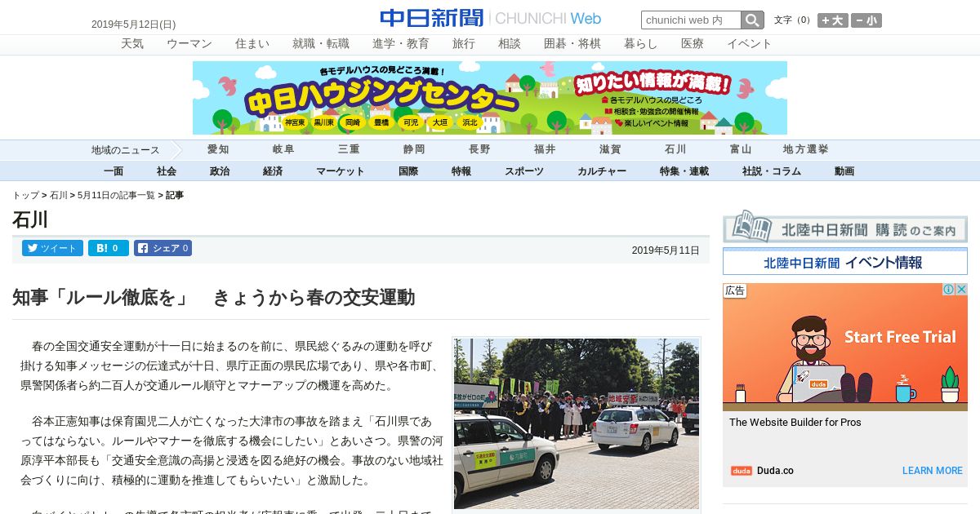Select 滋賀 regional news tab

[x=610, y=150]
